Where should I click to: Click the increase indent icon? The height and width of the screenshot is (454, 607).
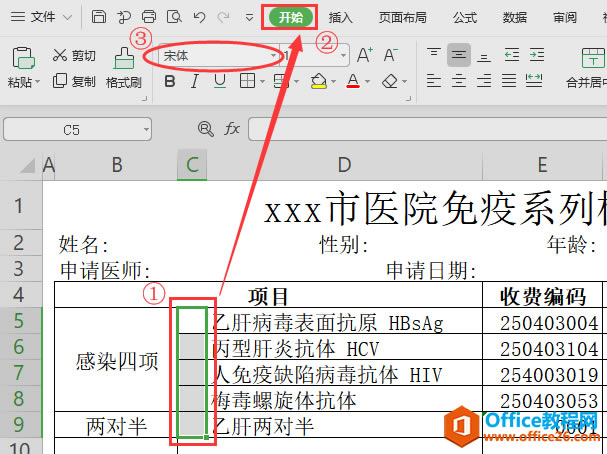(537, 55)
